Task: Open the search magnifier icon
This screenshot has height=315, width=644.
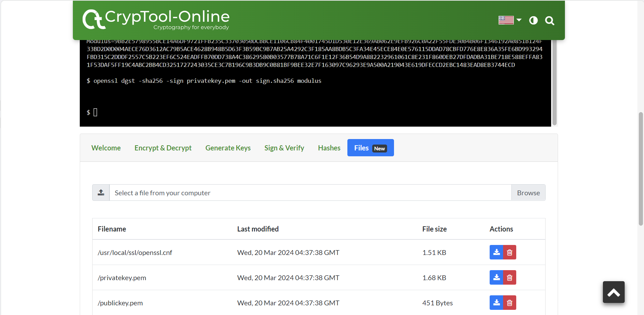Action: [x=550, y=21]
